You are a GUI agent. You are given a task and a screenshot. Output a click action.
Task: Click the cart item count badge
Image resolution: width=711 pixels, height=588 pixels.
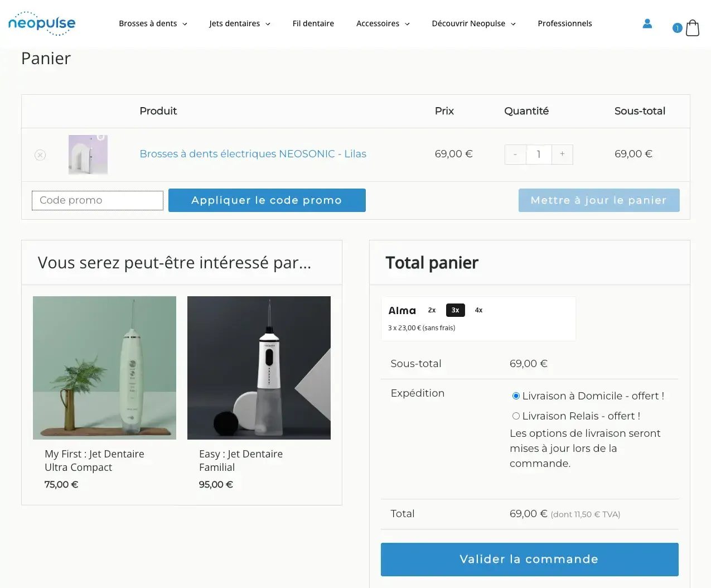click(678, 28)
